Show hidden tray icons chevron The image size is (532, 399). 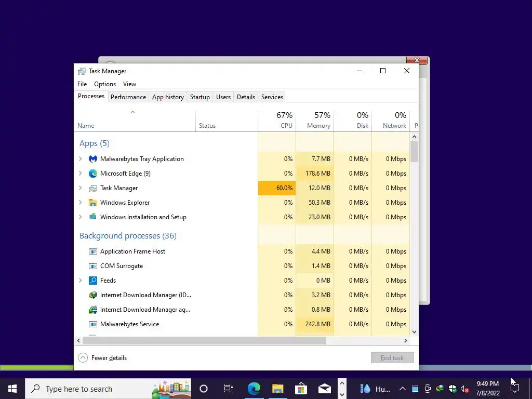tap(403, 389)
